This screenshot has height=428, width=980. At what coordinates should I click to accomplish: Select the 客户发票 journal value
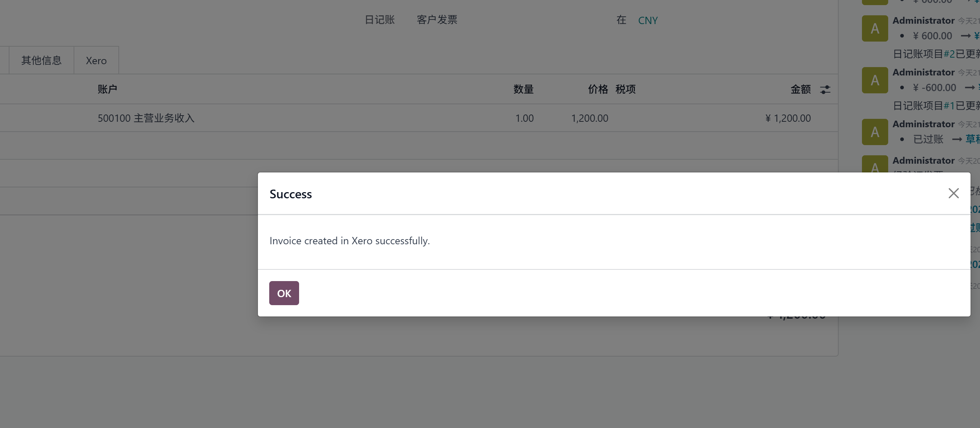[x=437, y=20]
